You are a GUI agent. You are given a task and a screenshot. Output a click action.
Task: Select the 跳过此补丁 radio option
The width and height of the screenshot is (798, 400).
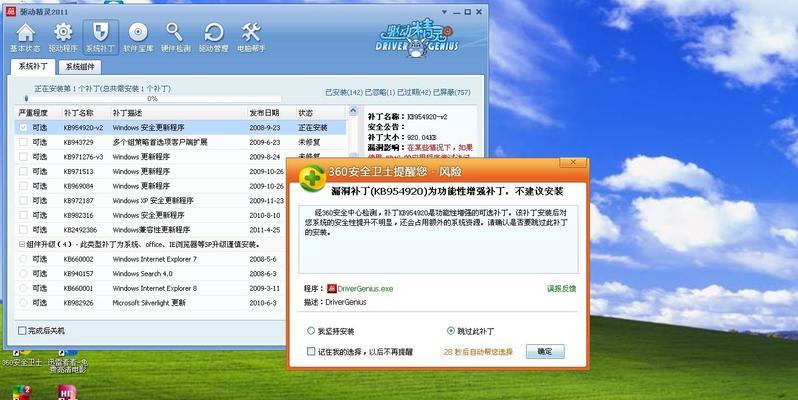(450, 331)
